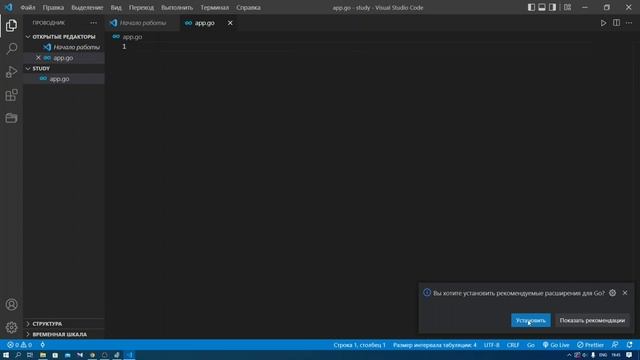640x360 pixels.
Task: Open the Extensions view
Action: [11, 95]
